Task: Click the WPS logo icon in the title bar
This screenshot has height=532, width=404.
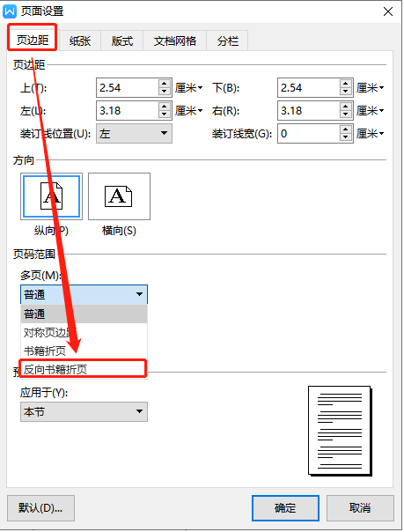Action: (x=10, y=11)
